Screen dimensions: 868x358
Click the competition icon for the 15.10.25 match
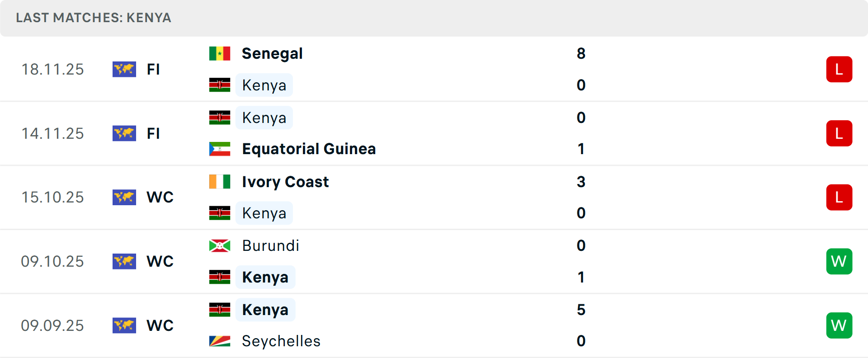coord(124,197)
